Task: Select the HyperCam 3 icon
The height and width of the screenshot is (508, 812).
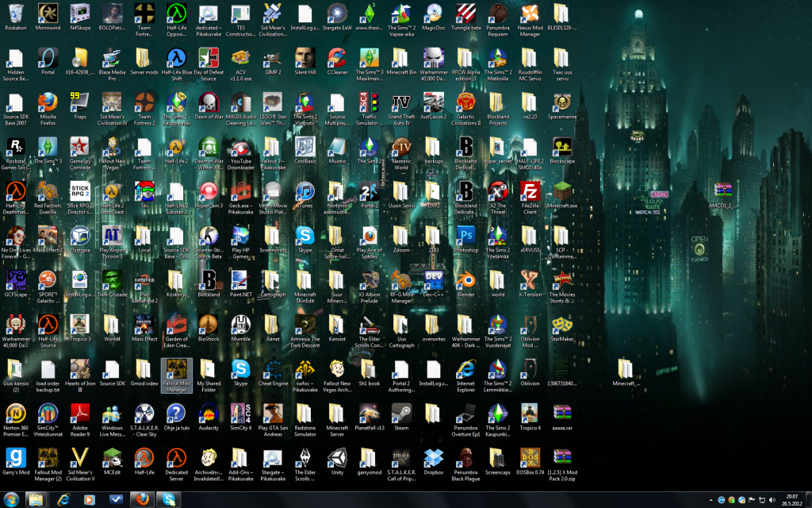Action: 209,195
